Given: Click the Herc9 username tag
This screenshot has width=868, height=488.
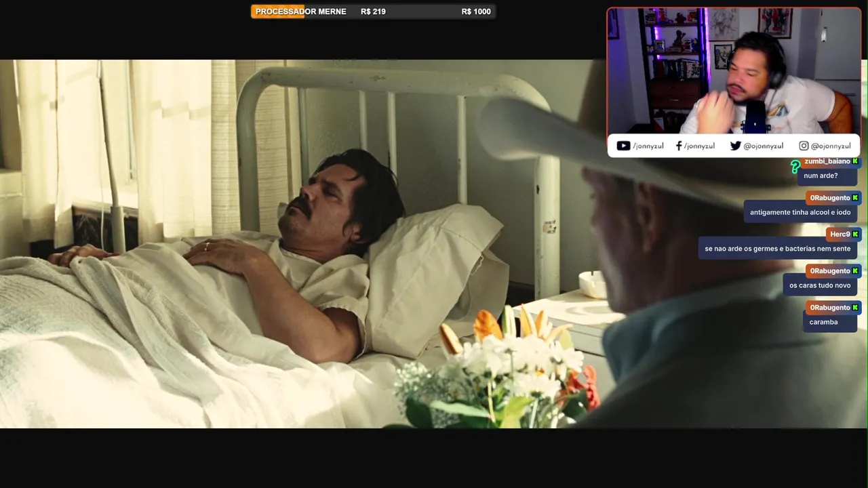Looking at the screenshot, I should 840,235.
